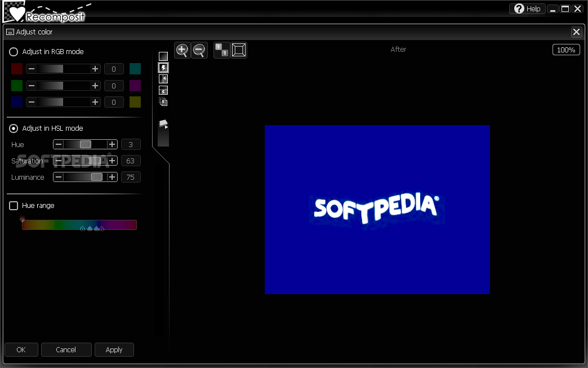588x368 pixels.
Task: Click the magenta color swatch
Action: click(x=135, y=86)
